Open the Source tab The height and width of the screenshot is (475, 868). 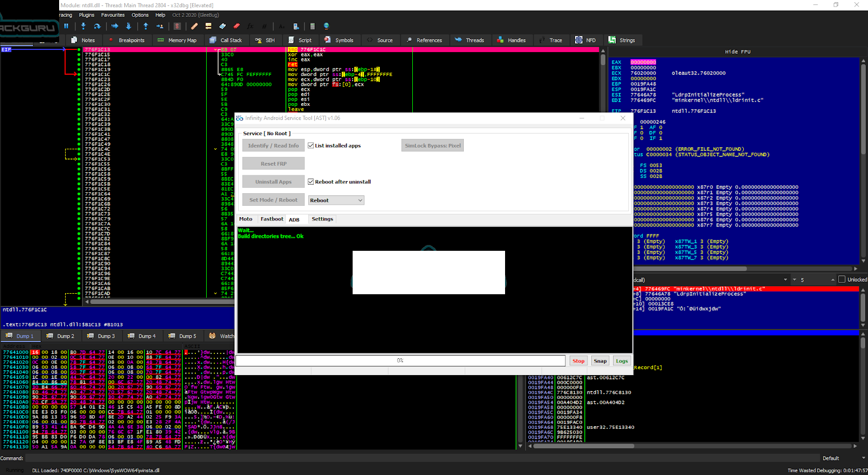(x=380, y=40)
